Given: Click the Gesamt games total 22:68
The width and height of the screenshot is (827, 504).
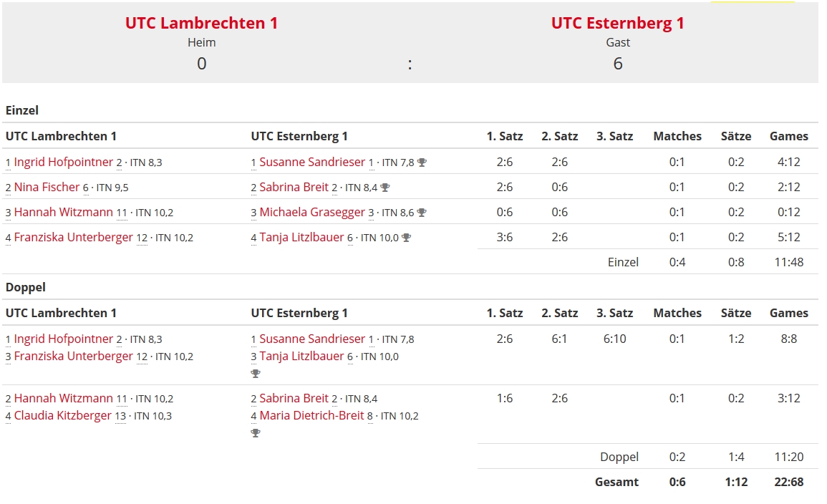Looking at the screenshot, I should tap(788, 482).
